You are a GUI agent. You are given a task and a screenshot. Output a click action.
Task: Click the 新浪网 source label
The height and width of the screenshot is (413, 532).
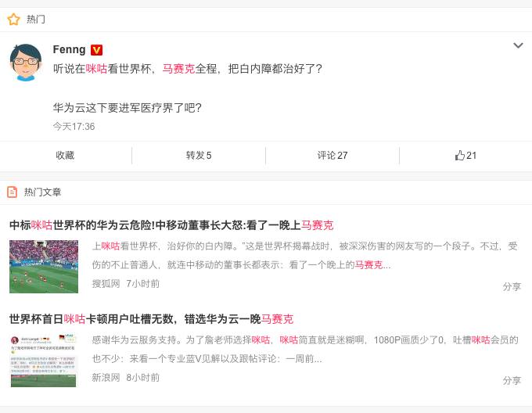tap(106, 378)
